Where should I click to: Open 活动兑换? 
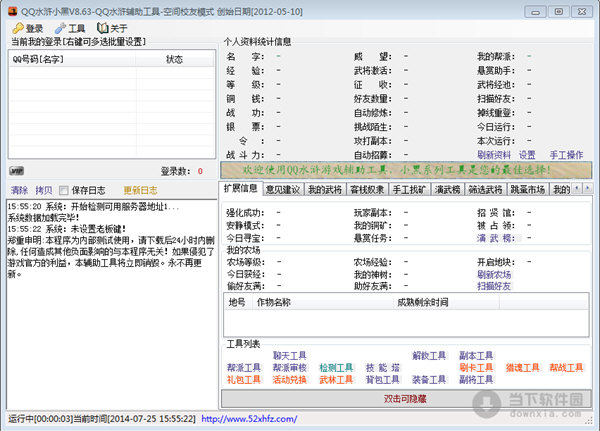(x=290, y=379)
